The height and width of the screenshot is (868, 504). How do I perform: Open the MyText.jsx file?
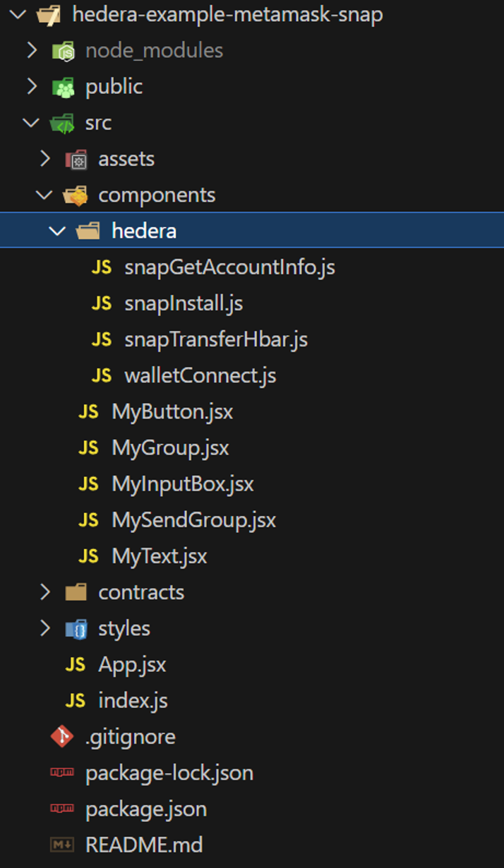(159, 556)
